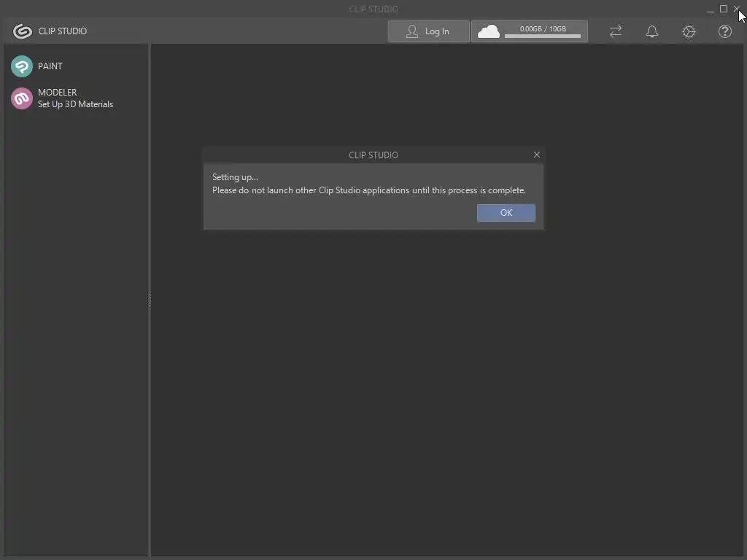Image resolution: width=747 pixels, height=560 pixels.
Task: Close the Clip Studio main window
Action: coord(737,9)
